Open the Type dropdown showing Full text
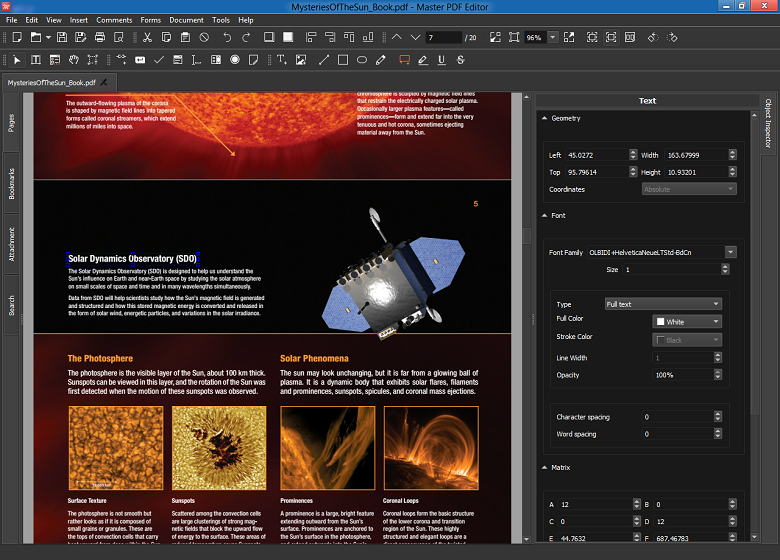The image size is (780, 560). 663,304
